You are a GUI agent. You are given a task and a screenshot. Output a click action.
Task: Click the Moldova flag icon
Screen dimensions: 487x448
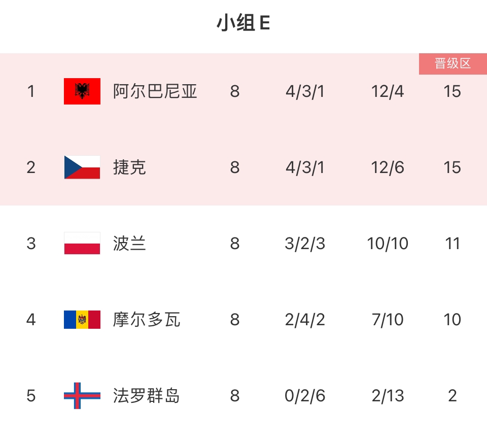click(82, 320)
